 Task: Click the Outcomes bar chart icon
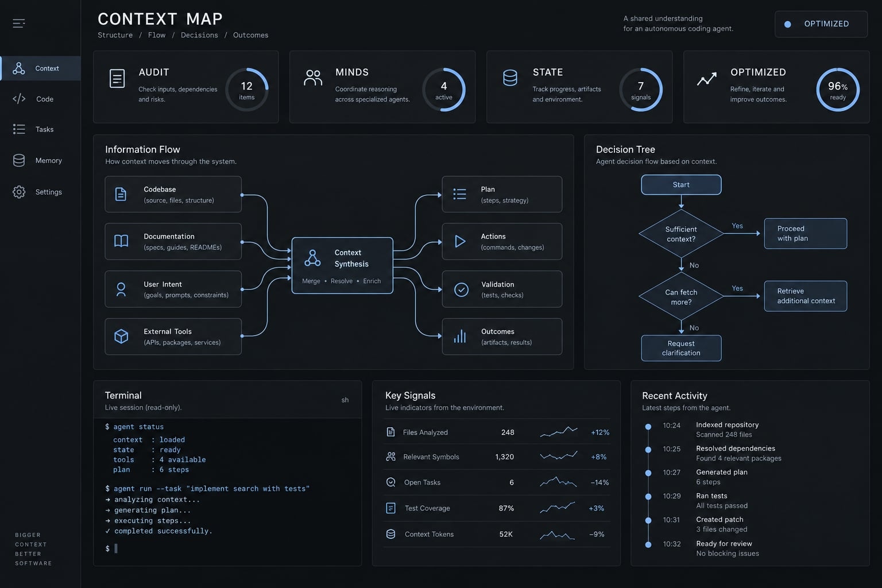point(460,336)
